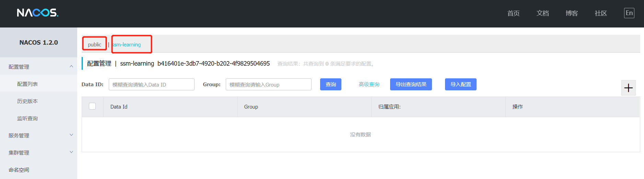Switch language with the En button
The width and height of the screenshot is (644, 179).
coord(629,13)
